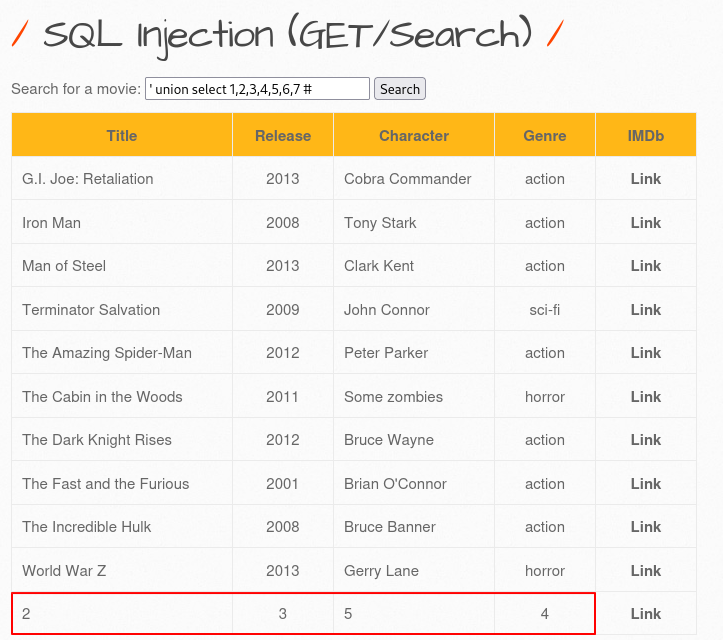The height and width of the screenshot is (640, 723).
Task: Click the character Gerry Lane
Action: (x=381, y=571)
